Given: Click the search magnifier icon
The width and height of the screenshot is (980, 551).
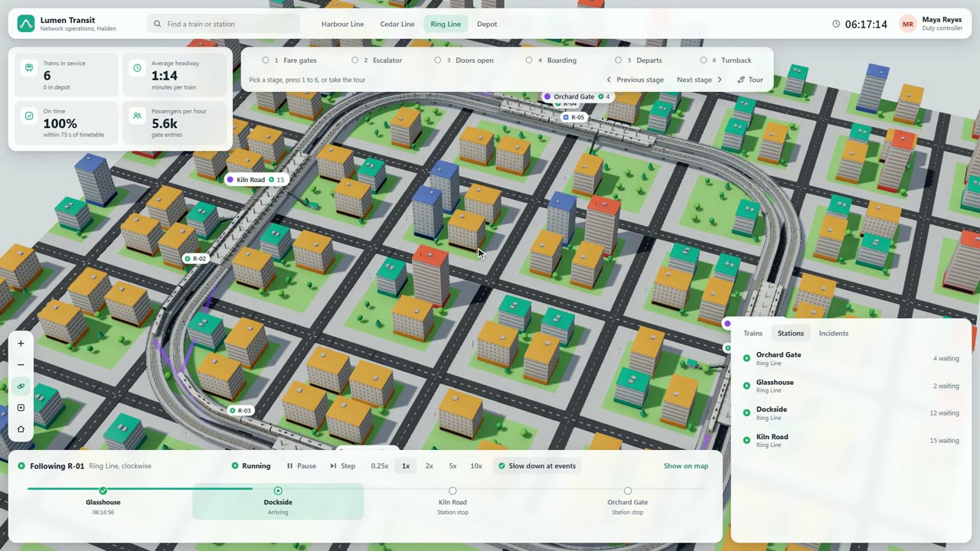Looking at the screenshot, I should [x=158, y=24].
